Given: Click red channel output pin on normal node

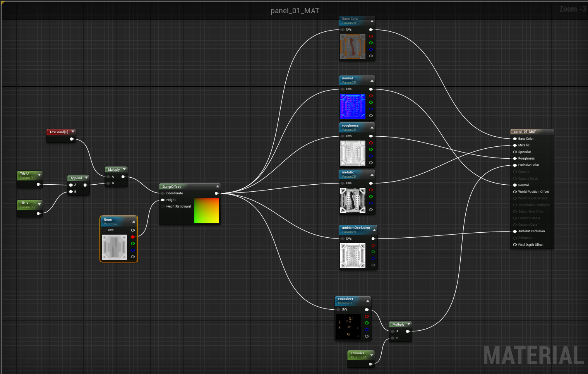Looking at the screenshot, I should coord(371,96).
